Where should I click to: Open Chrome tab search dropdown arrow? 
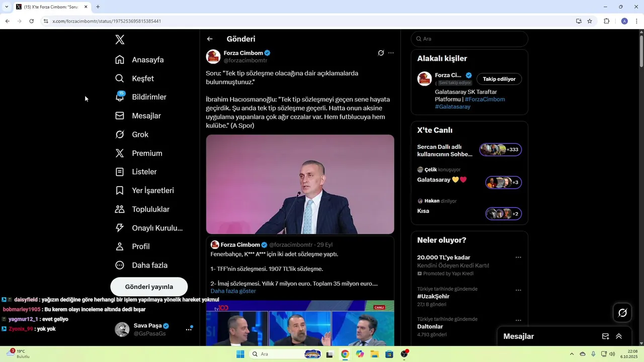(7, 7)
